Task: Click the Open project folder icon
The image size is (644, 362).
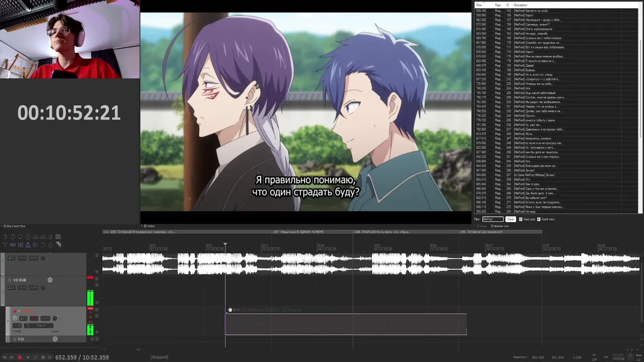Action: pyautogui.click(x=13, y=237)
